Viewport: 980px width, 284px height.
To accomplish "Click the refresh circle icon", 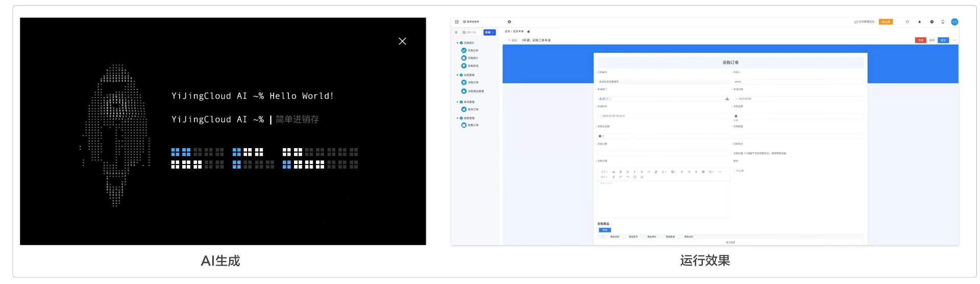I will (907, 22).
